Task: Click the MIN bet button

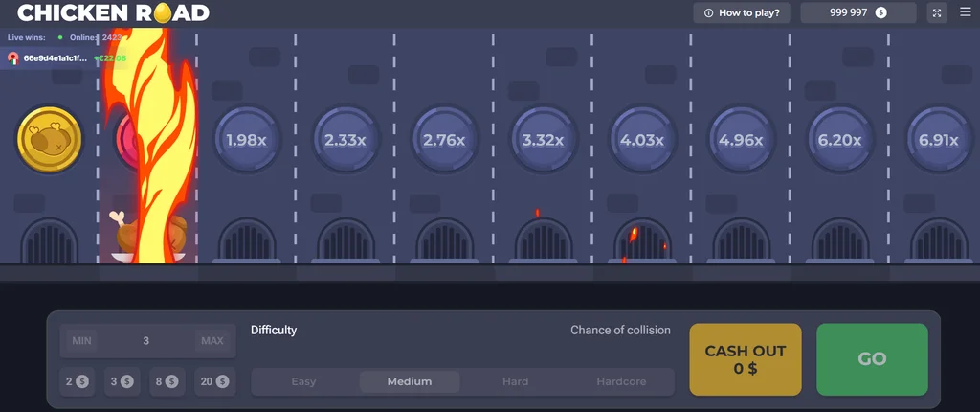Action: (82, 341)
